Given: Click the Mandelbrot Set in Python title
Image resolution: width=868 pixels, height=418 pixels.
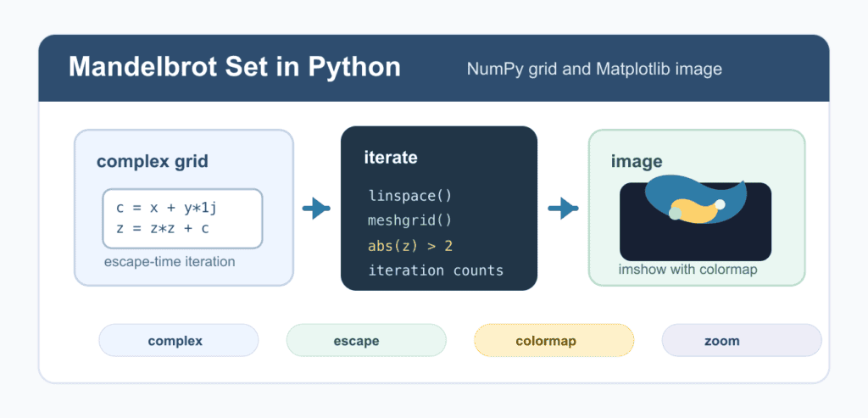Looking at the screenshot, I should (234, 68).
